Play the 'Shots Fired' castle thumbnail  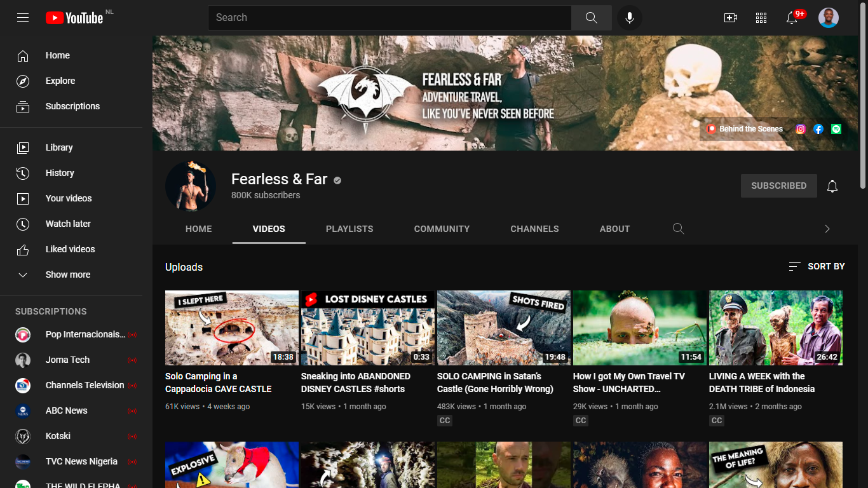pyautogui.click(x=504, y=328)
